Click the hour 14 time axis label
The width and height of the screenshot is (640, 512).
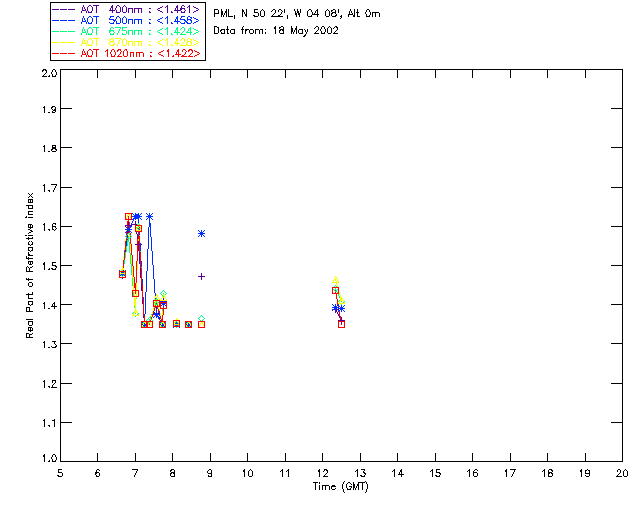(x=398, y=473)
